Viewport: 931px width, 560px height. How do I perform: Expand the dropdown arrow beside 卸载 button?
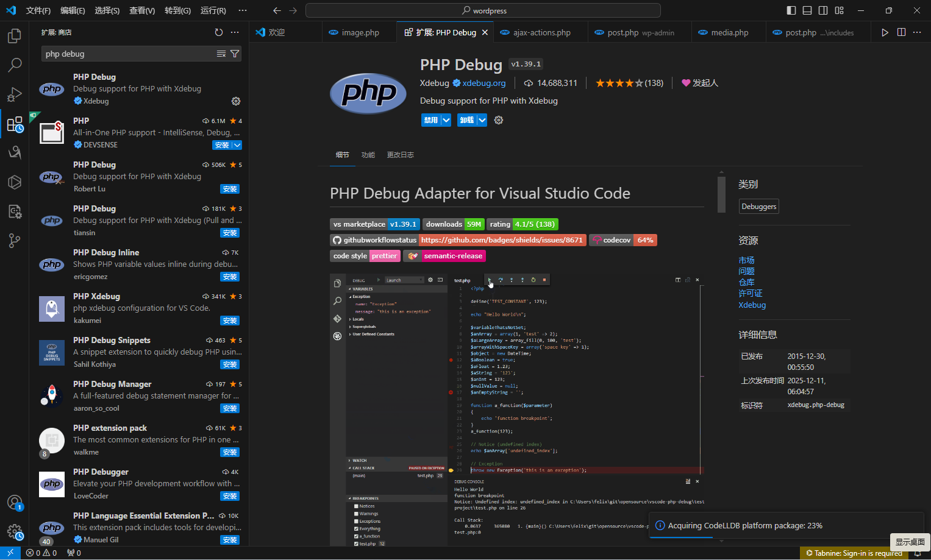[x=482, y=120]
